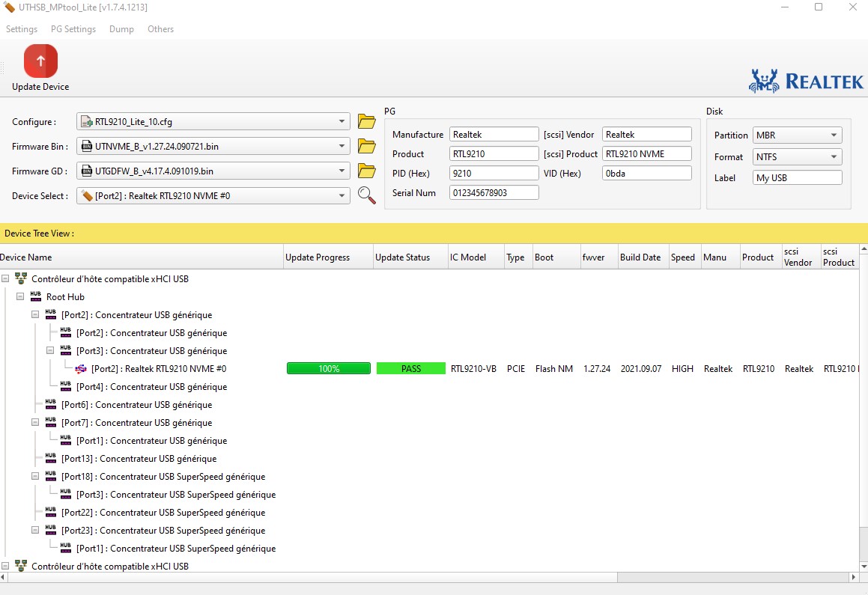Collapse the Port7 hub node
The image size is (868, 595).
[x=35, y=422]
